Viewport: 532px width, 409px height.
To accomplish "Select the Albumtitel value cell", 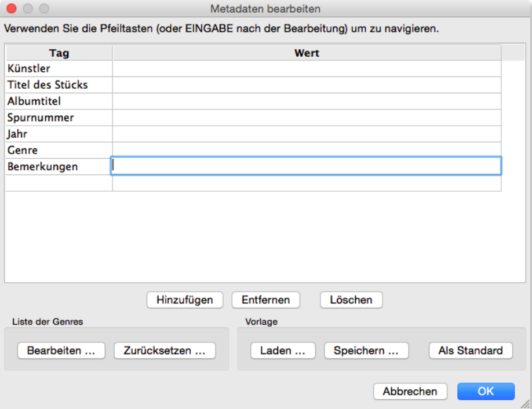I will pos(307,101).
